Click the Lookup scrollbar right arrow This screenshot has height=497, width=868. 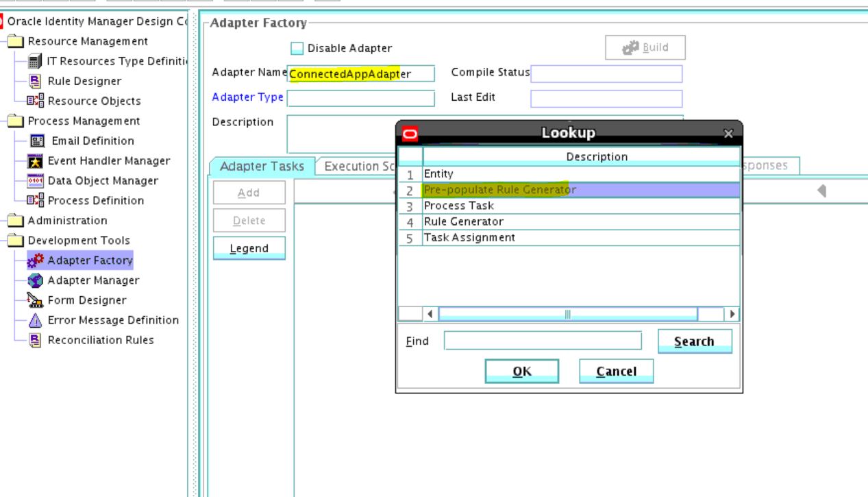click(732, 314)
